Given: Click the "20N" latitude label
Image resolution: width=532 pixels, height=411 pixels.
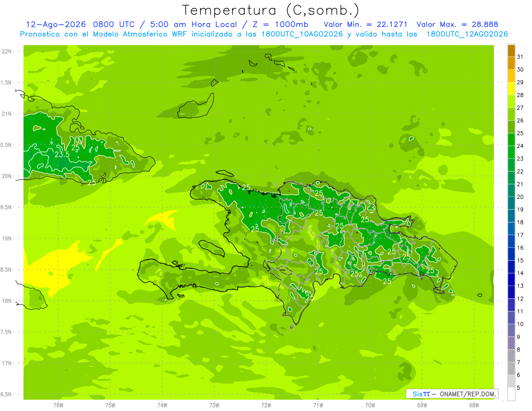Looking at the screenshot, I should tap(6, 176).
